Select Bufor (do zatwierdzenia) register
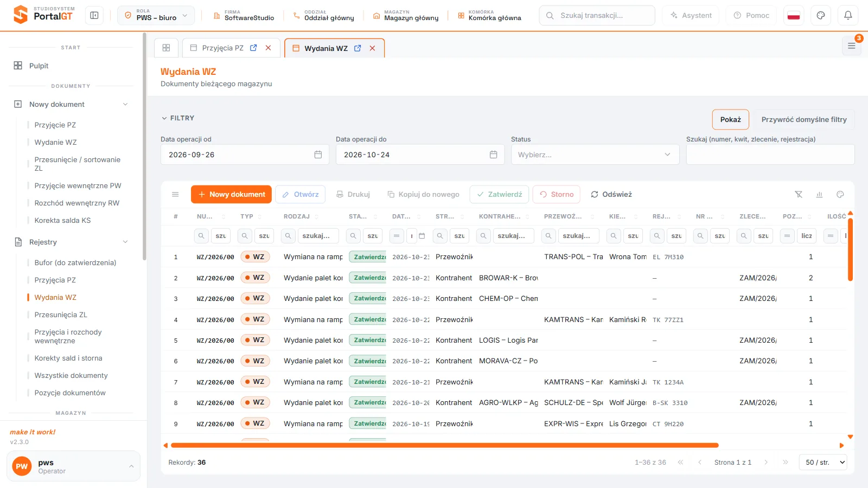This screenshot has width=868, height=488. click(75, 262)
